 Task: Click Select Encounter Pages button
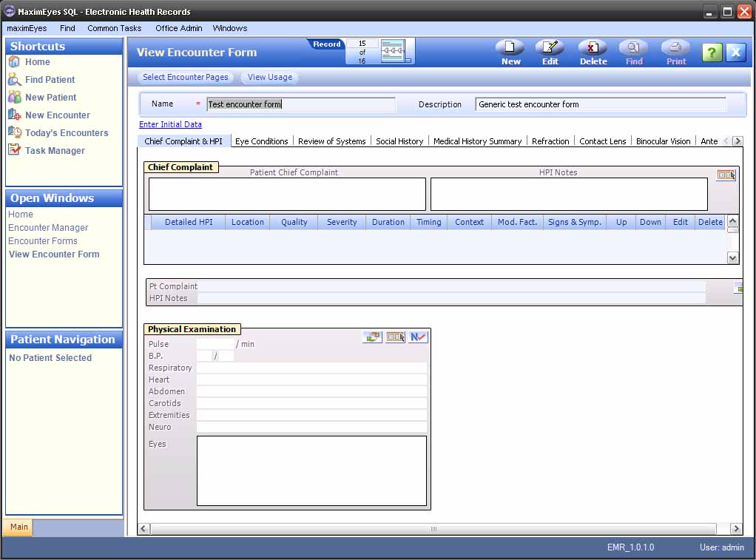(185, 77)
